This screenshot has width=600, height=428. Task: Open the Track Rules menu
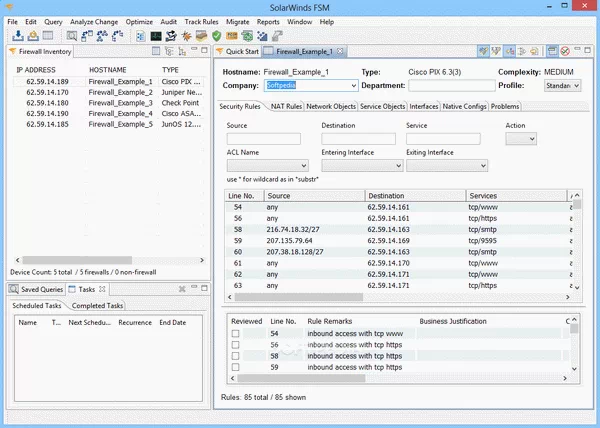click(201, 22)
